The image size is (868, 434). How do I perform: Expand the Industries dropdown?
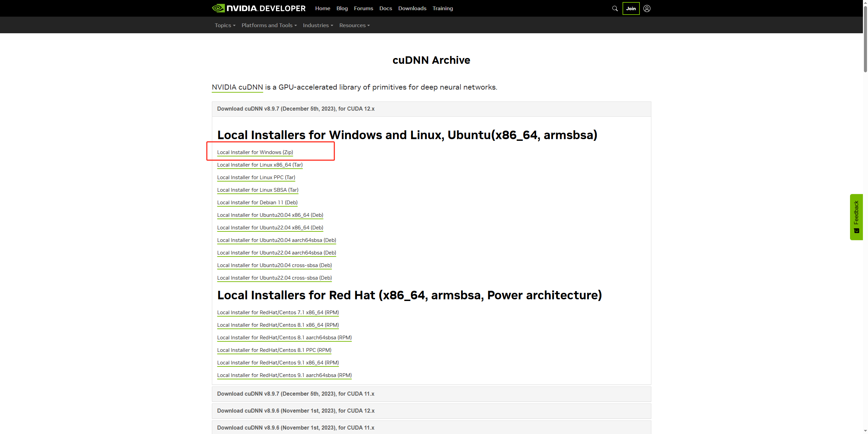(x=318, y=25)
